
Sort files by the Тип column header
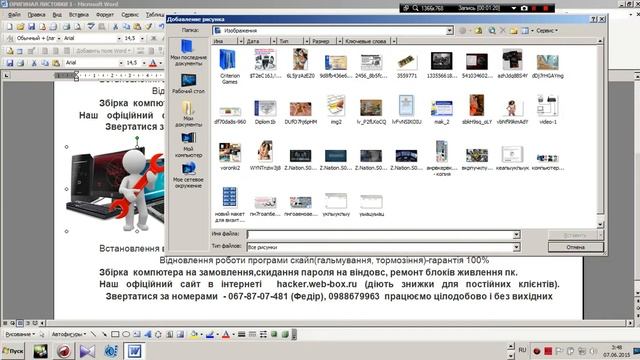(290, 41)
